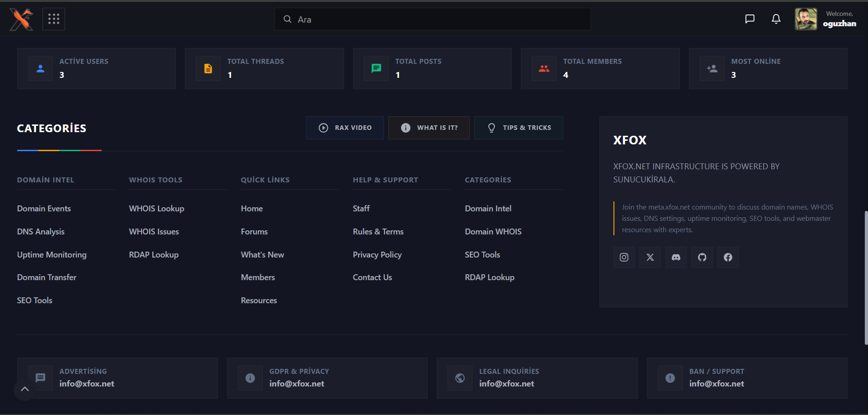This screenshot has width=868, height=415.
Task: Click the Ara search field
Action: [x=432, y=19]
